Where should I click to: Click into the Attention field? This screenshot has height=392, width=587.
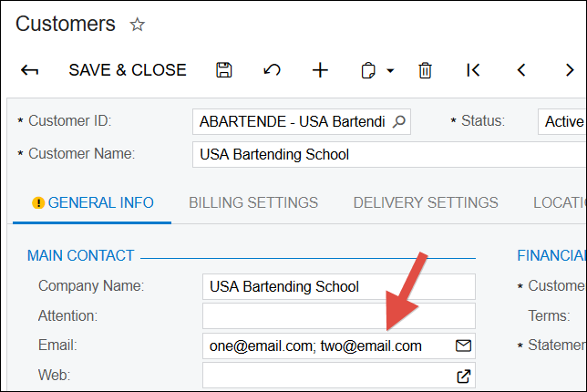[x=339, y=316]
